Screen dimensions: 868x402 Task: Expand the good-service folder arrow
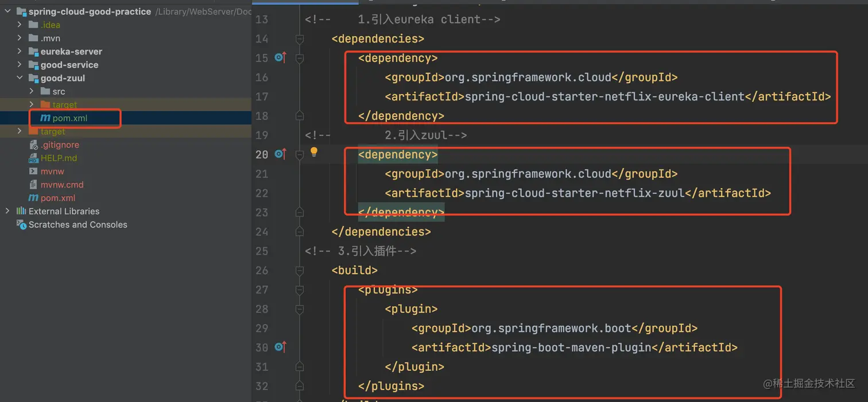click(20, 65)
